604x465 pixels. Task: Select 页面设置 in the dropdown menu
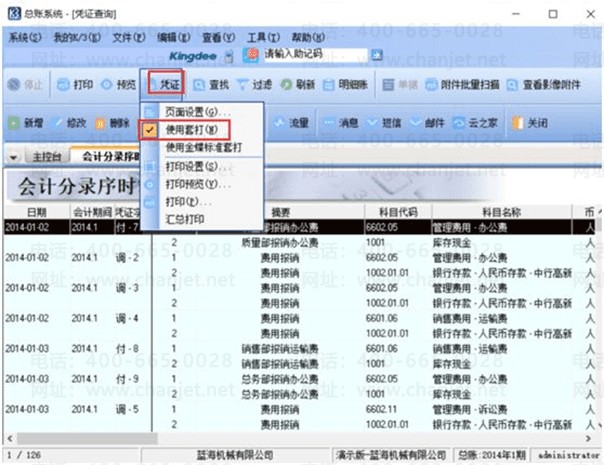(198, 112)
